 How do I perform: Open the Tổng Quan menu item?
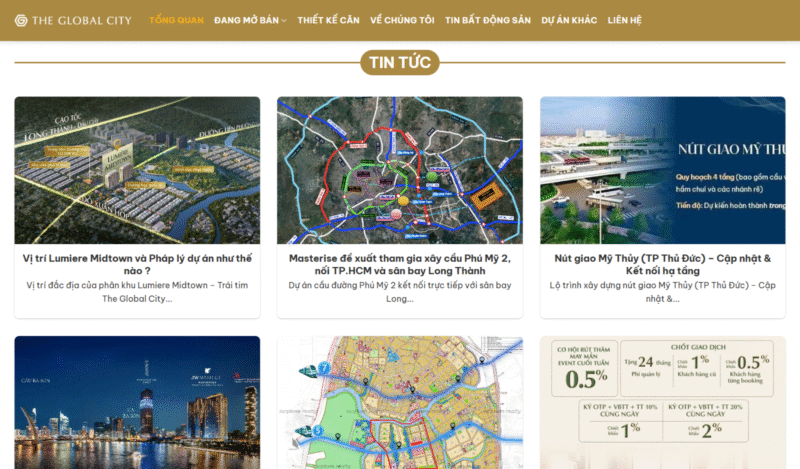pyautogui.click(x=175, y=20)
